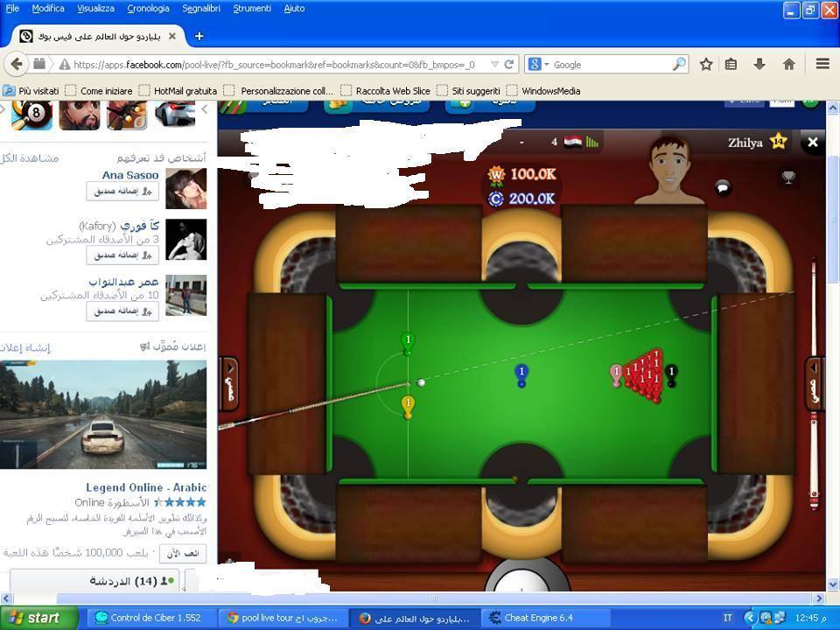Open the HotMail gratuita bookmark
This screenshot has width=840, height=630.
click(178, 91)
